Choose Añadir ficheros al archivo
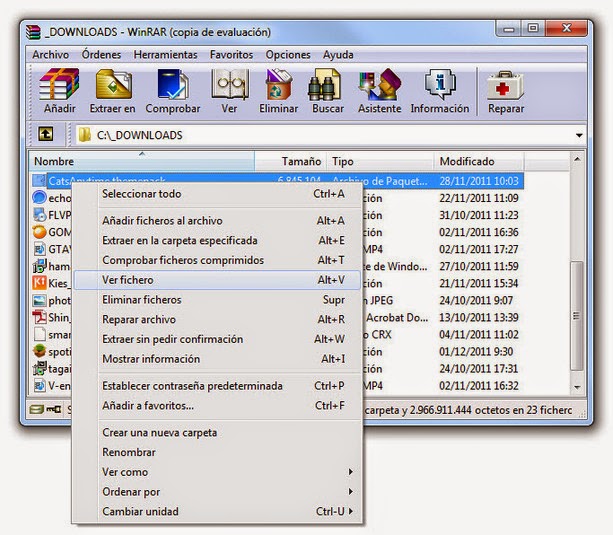The image size is (613, 535). pyautogui.click(x=217, y=221)
